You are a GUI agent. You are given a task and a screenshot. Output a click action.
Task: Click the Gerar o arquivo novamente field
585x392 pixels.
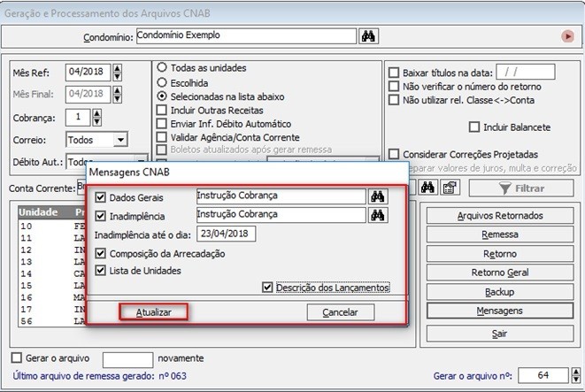127,359
